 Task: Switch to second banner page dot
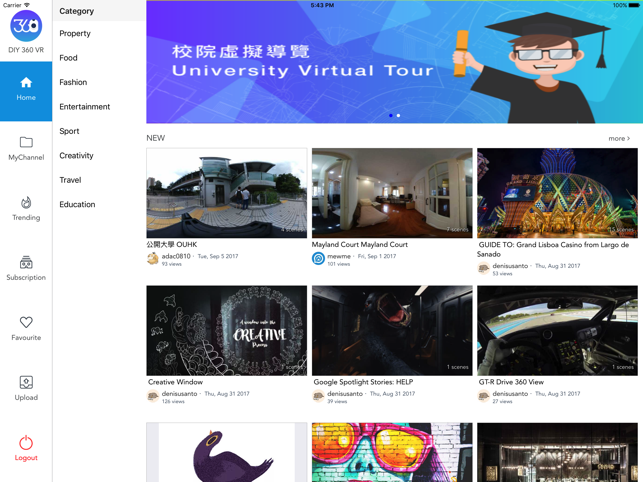pos(398,116)
